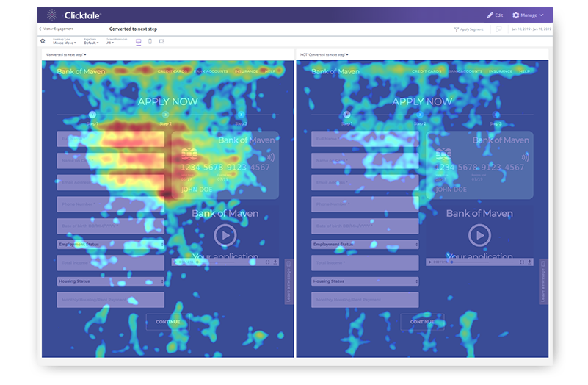The width and height of the screenshot is (588, 385).
Task: Click Full Name field in right heatmap
Action: pos(365,139)
